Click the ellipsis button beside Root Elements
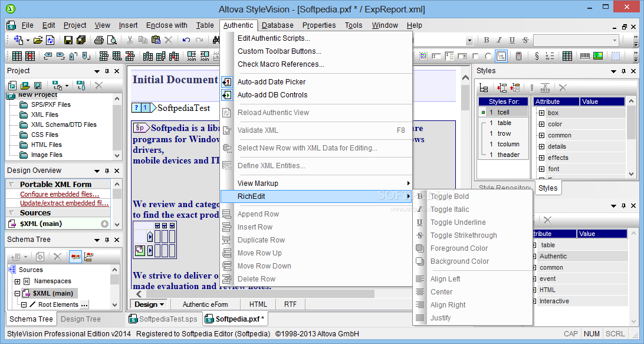The height and width of the screenshot is (344, 644). tap(84, 305)
